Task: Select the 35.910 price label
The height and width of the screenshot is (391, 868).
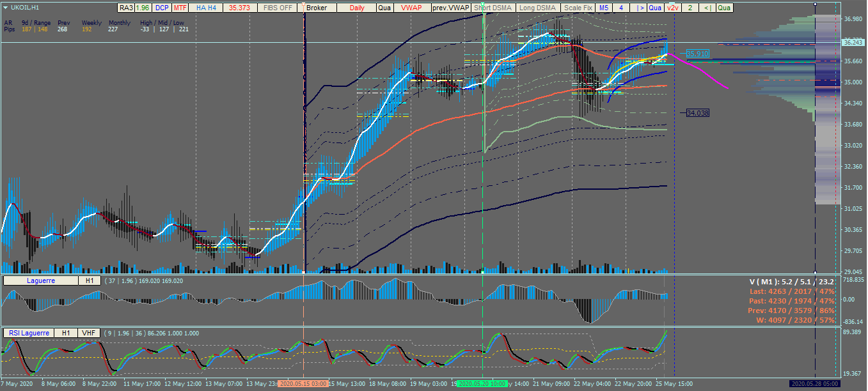Action: (698, 54)
